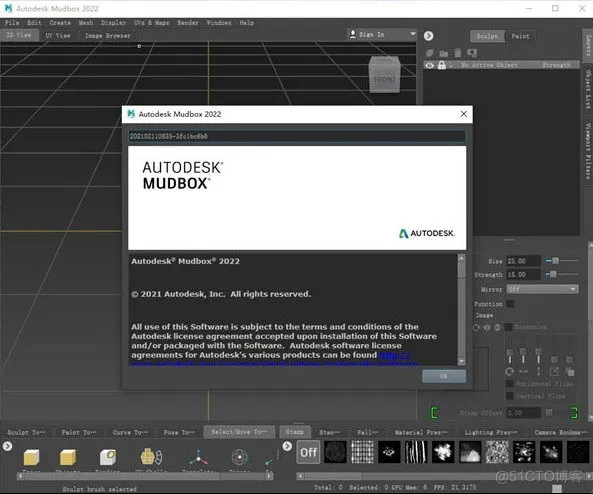Click the folder icon in Layers toolbar
The width and height of the screenshot is (593, 494).
point(444,53)
